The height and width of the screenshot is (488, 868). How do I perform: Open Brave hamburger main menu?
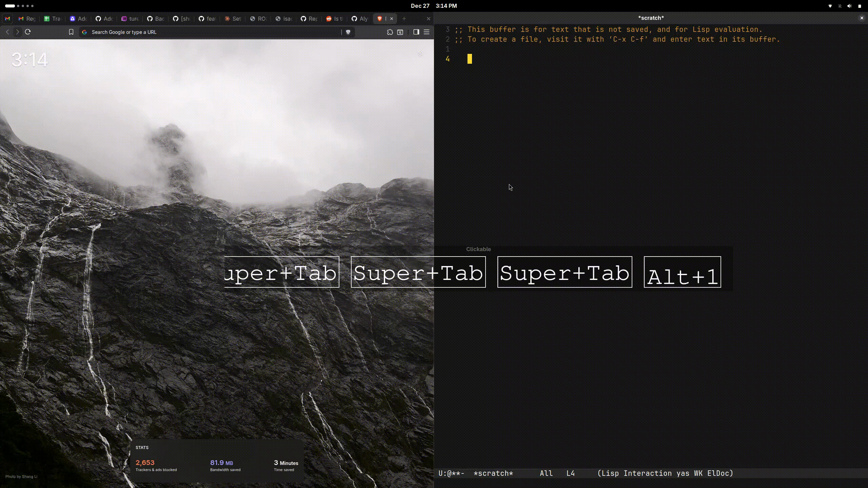(x=427, y=32)
